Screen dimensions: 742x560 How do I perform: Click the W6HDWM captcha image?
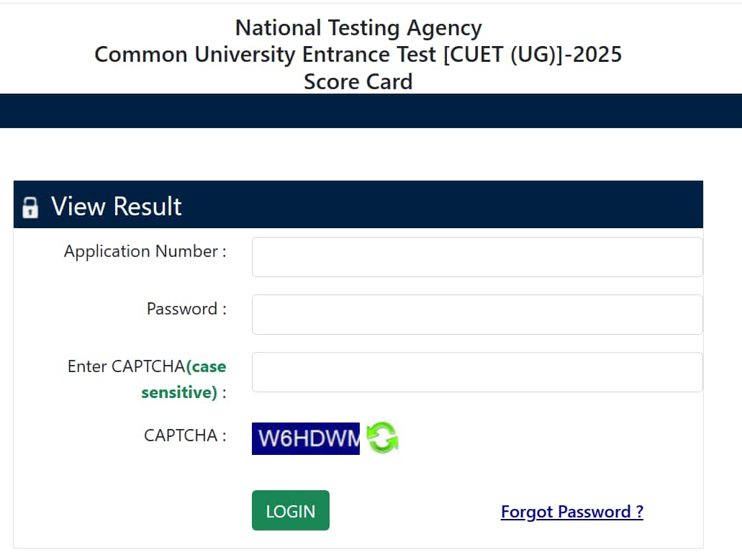pos(306,438)
